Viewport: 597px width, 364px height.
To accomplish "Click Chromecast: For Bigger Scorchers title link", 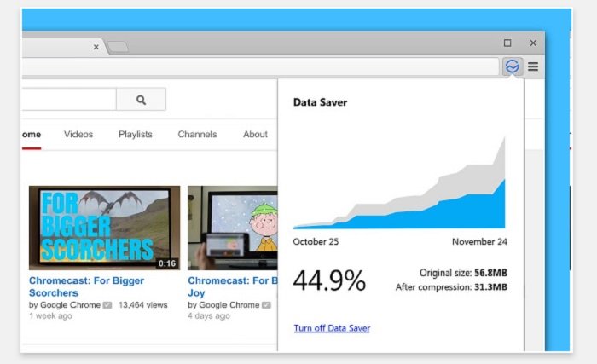I will point(86,286).
